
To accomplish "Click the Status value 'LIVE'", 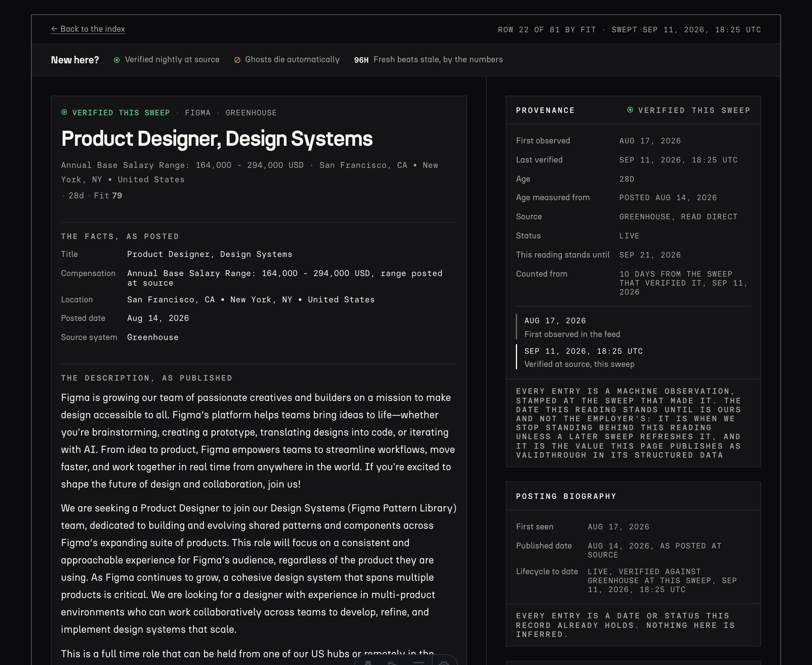I will pos(629,236).
